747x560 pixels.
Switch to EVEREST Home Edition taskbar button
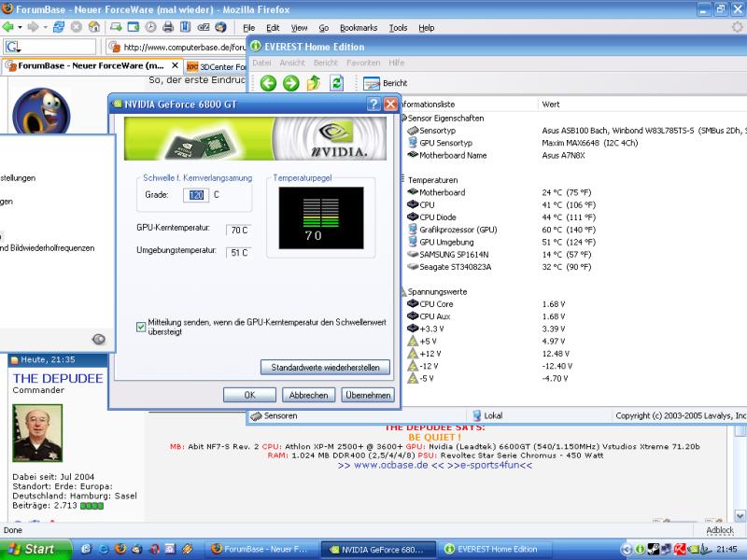(495, 549)
